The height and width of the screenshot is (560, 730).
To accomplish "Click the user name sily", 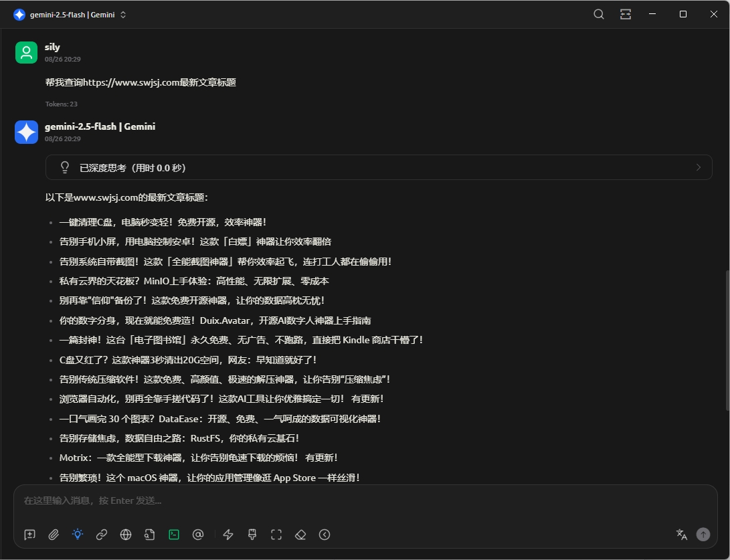I will (x=52, y=47).
